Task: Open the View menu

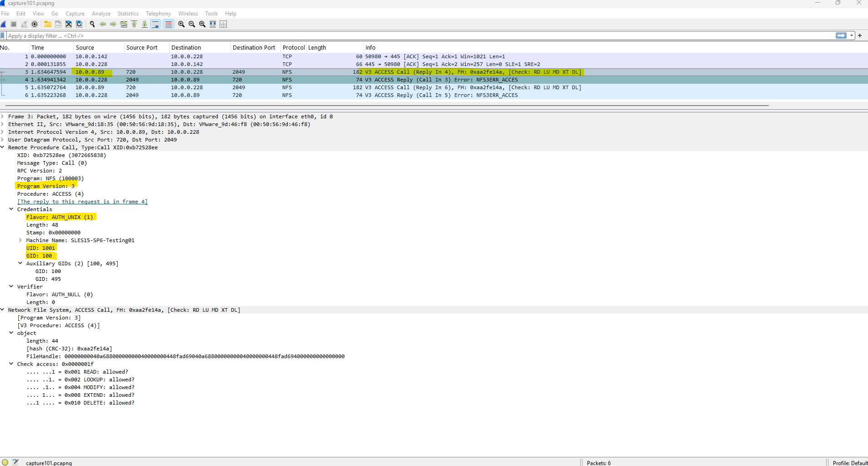Action: (x=39, y=14)
